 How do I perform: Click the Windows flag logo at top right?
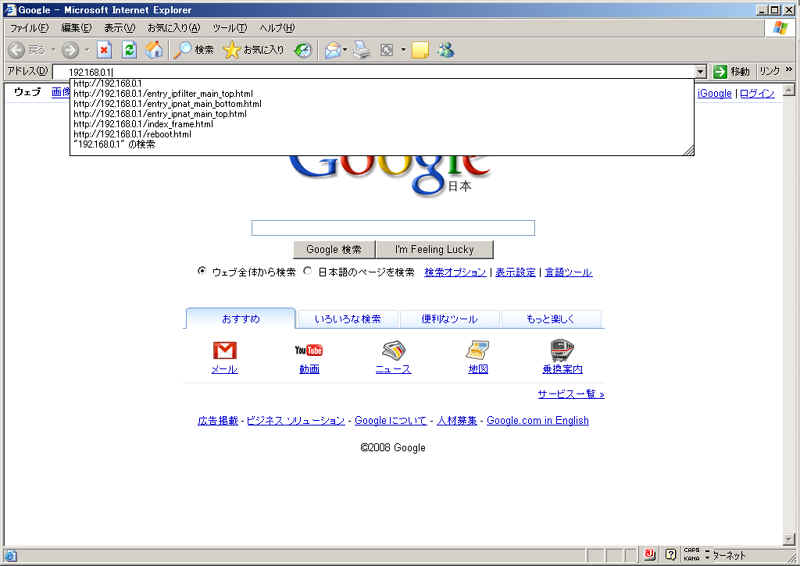[x=780, y=28]
